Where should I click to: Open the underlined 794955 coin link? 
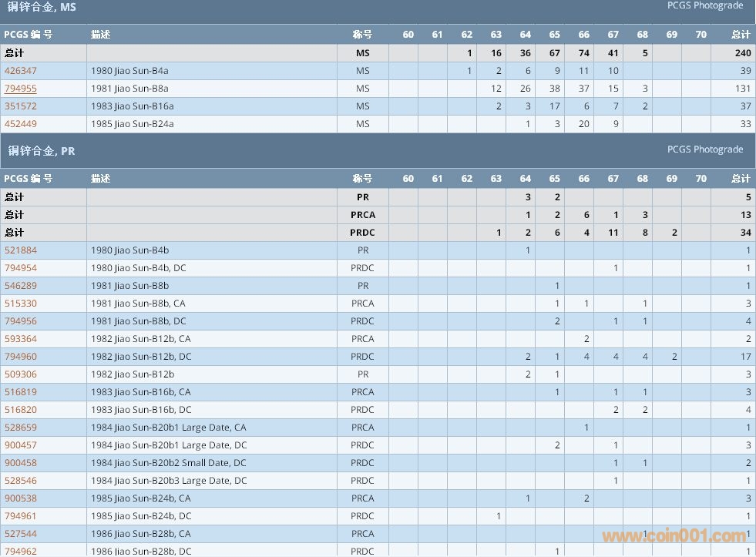tap(21, 89)
